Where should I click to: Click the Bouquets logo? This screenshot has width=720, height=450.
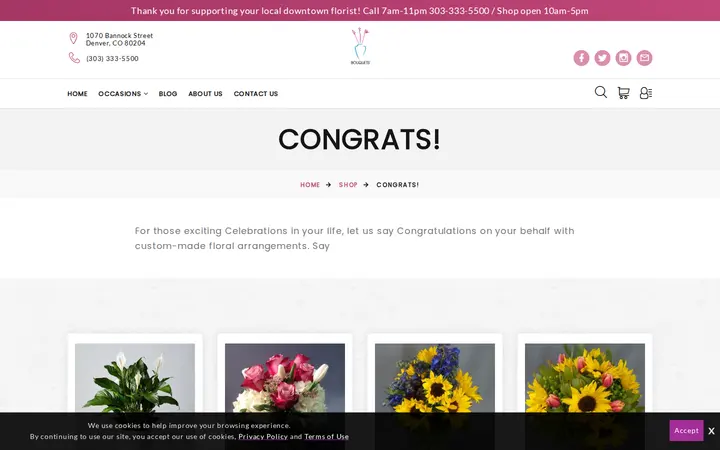(x=360, y=46)
